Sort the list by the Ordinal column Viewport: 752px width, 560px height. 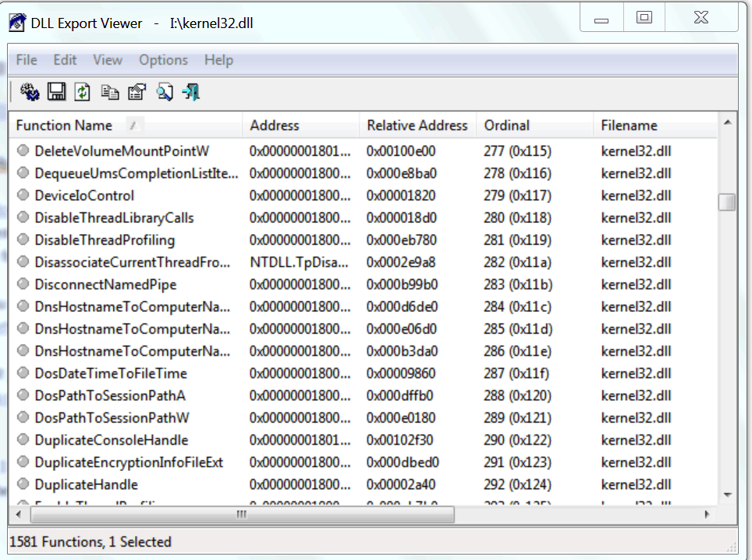506,125
